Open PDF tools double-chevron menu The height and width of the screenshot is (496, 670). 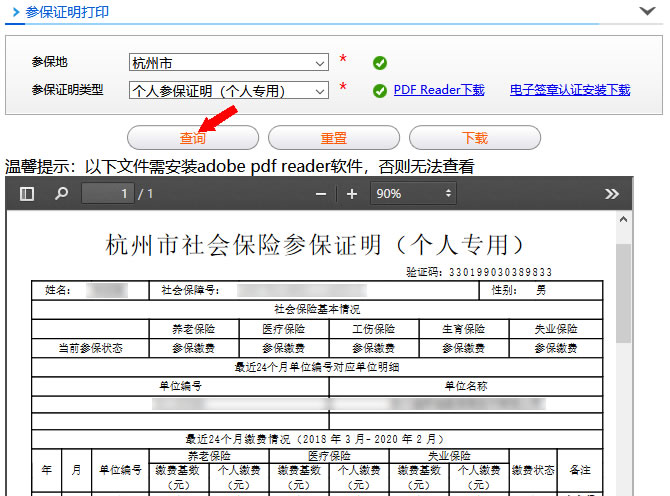611,194
